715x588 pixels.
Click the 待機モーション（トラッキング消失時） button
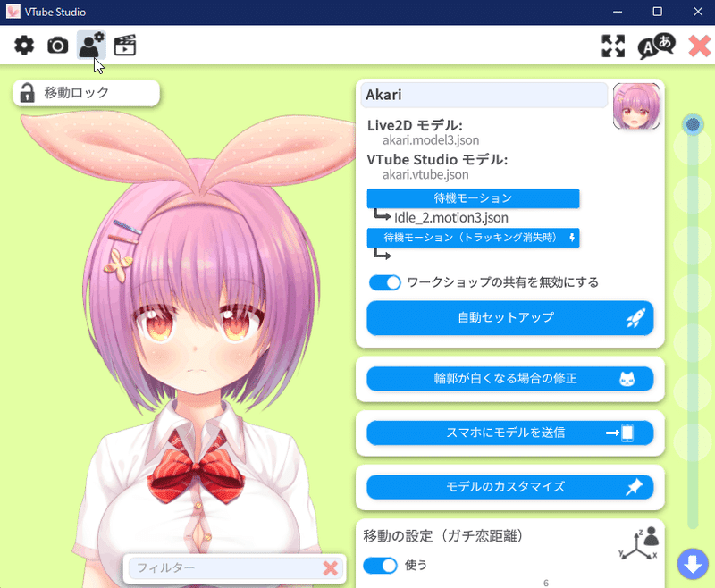473,238
